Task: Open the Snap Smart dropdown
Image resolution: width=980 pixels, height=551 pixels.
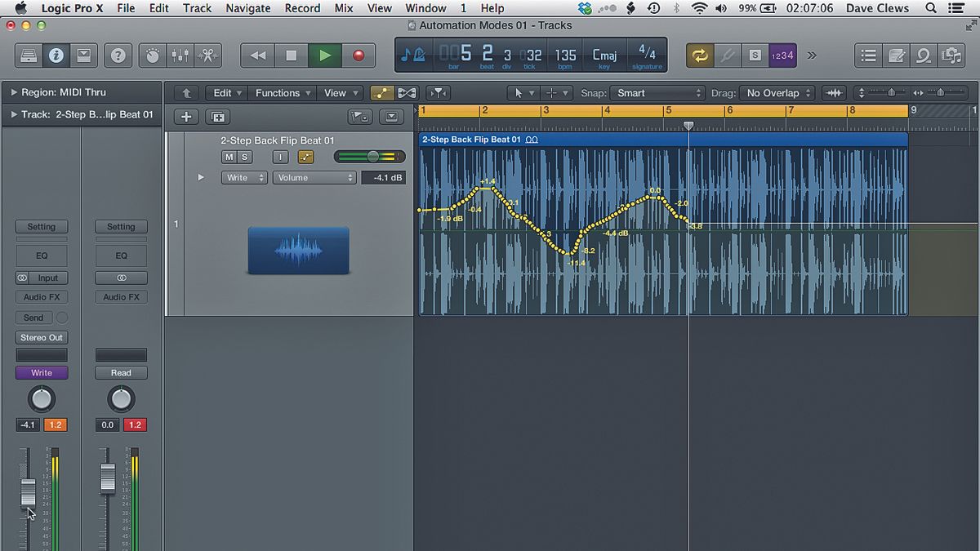Action: [x=657, y=93]
